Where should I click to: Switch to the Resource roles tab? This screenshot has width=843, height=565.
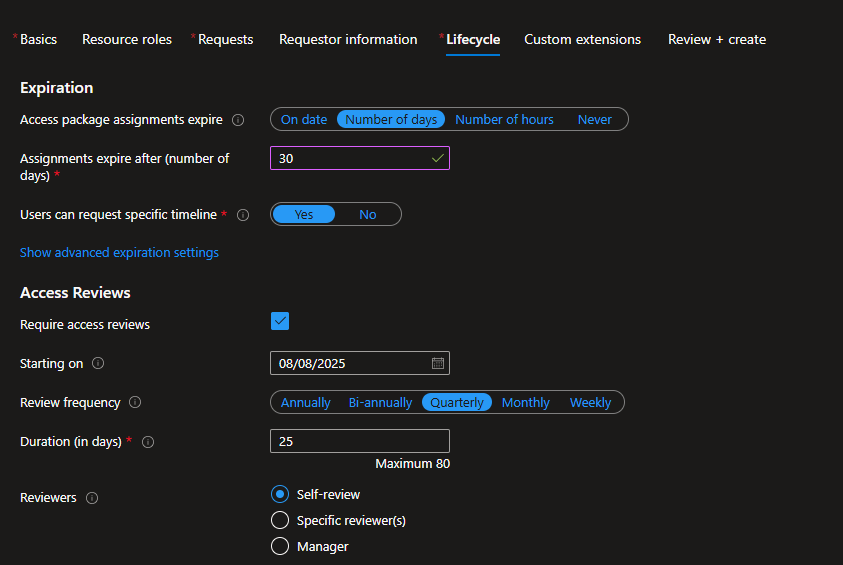tap(127, 40)
